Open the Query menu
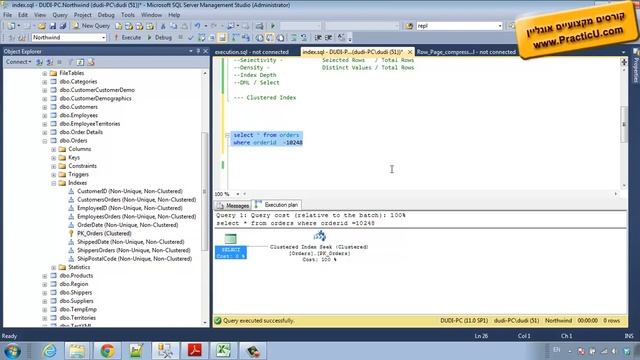Image resolution: width=640 pixels, height=360 pixels. pyautogui.click(x=60, y=15)
